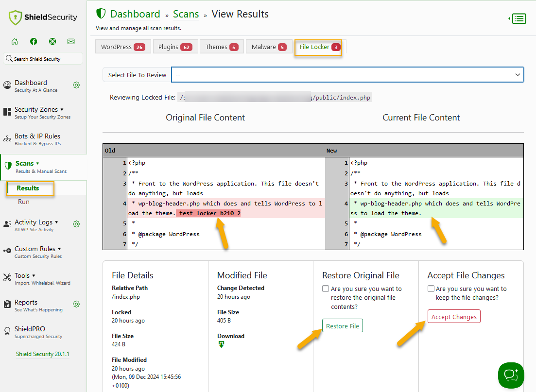Open the Dashboard sidebar item
This screenshot has width=536, height=392.
(x=35, y=85)
